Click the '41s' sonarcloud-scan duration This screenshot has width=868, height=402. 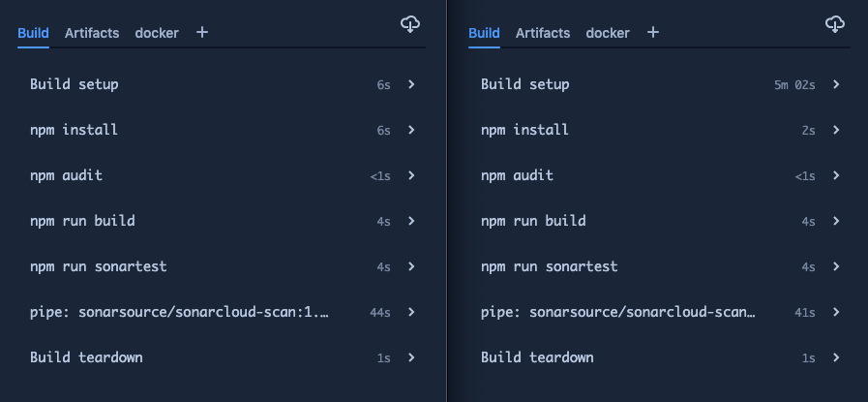(x=805, y=312)
